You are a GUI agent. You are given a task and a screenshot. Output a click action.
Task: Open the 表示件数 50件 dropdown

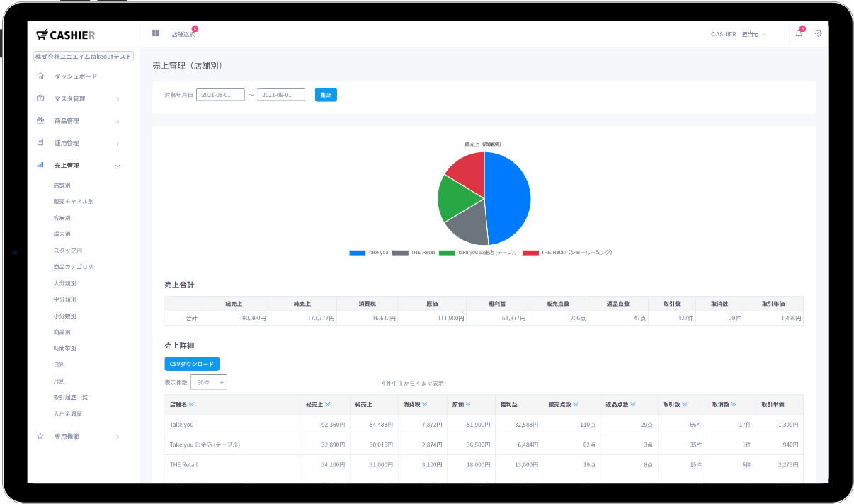(209, 382)
